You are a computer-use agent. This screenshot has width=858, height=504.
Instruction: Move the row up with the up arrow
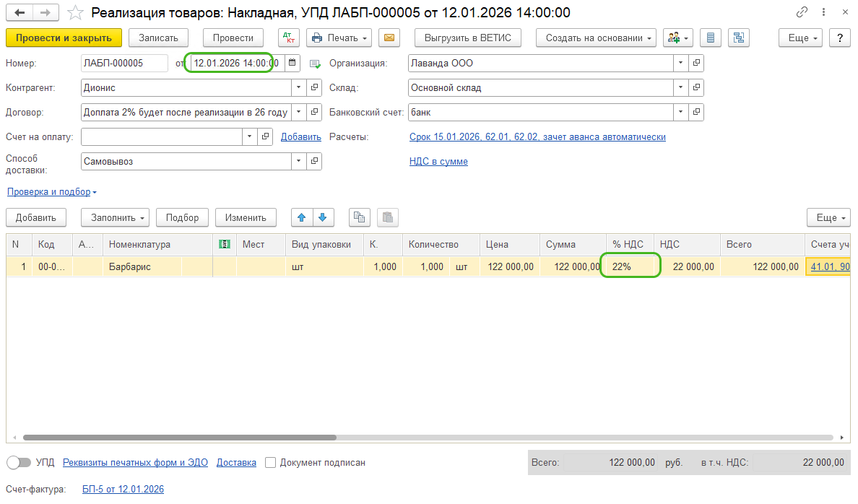click(x=302, y=217)
